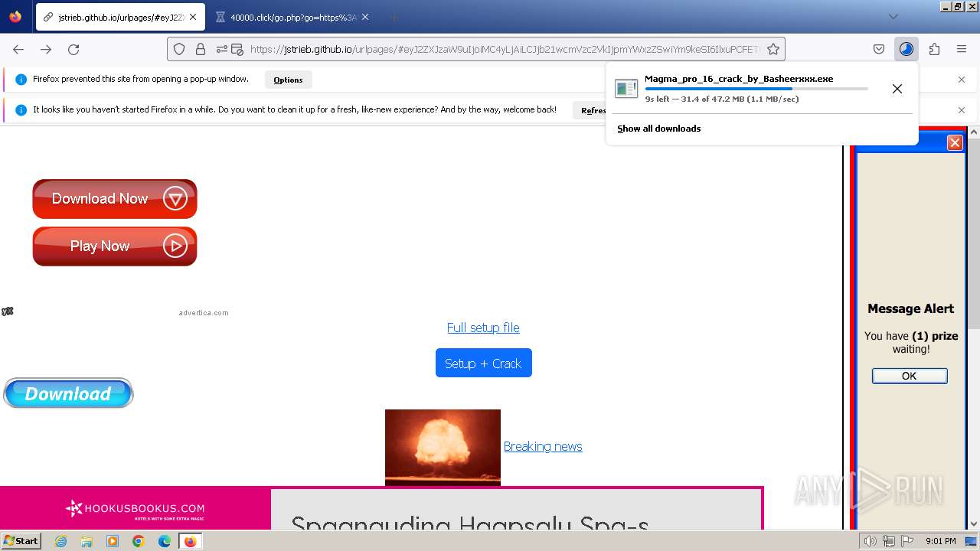The image size is (980, 551).
Task: Open the Full setup file link
Action: tap(483, 328)
